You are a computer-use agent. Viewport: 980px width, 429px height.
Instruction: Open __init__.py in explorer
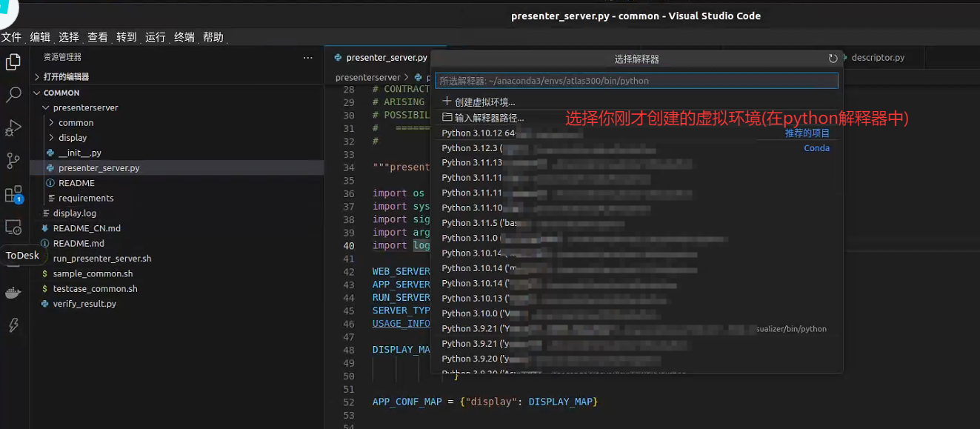click(x=176, y=153)
